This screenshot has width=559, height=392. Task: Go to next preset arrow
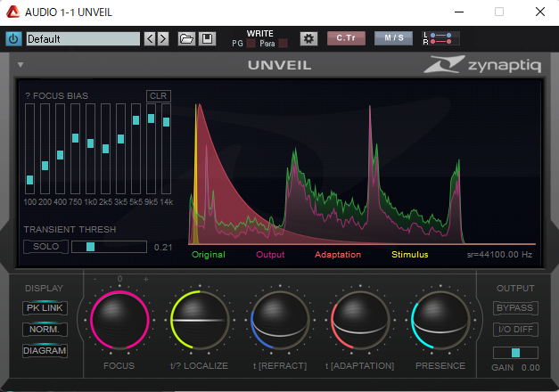pyautogui.click(x=163, y=38)
